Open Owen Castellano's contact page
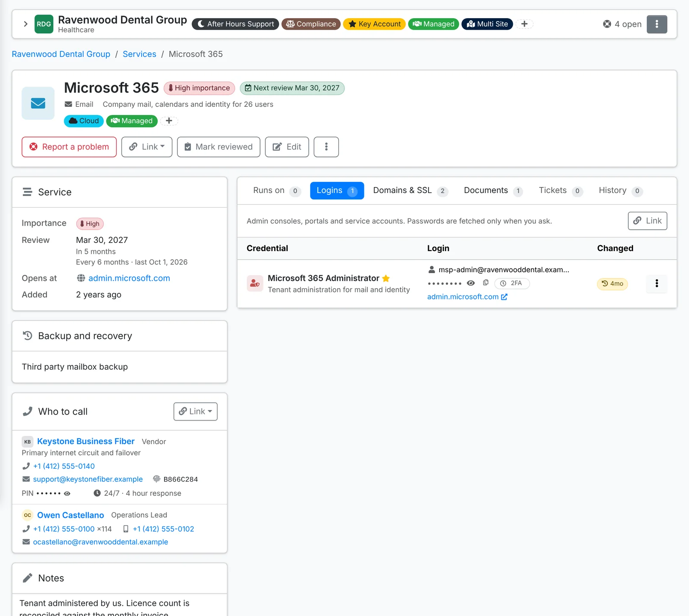689x616 pixels. click(x=71, y=515)
